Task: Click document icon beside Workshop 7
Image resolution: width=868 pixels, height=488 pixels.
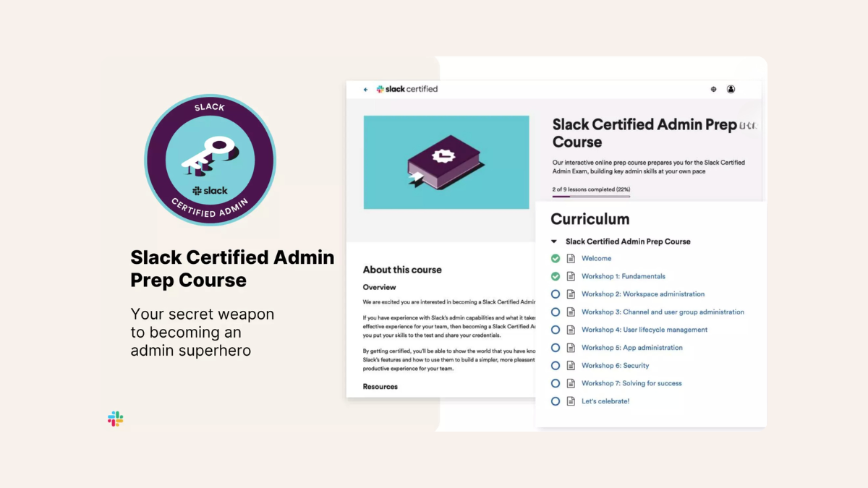Action: 571,383
